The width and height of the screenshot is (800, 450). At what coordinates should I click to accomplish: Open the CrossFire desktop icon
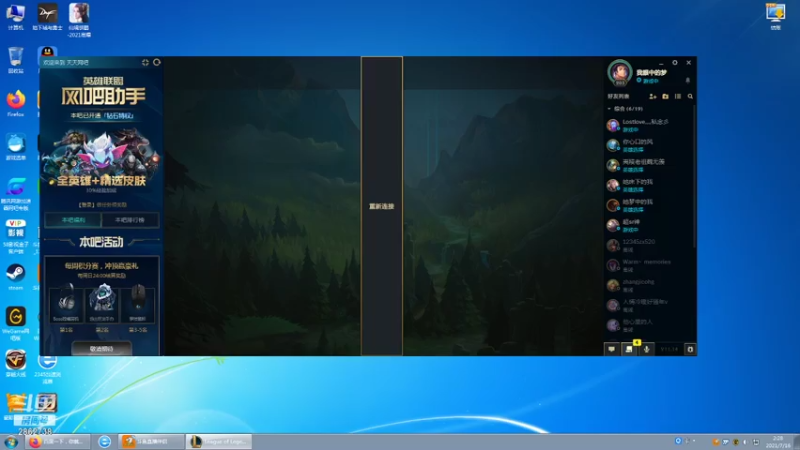click(x=15, y=363)
